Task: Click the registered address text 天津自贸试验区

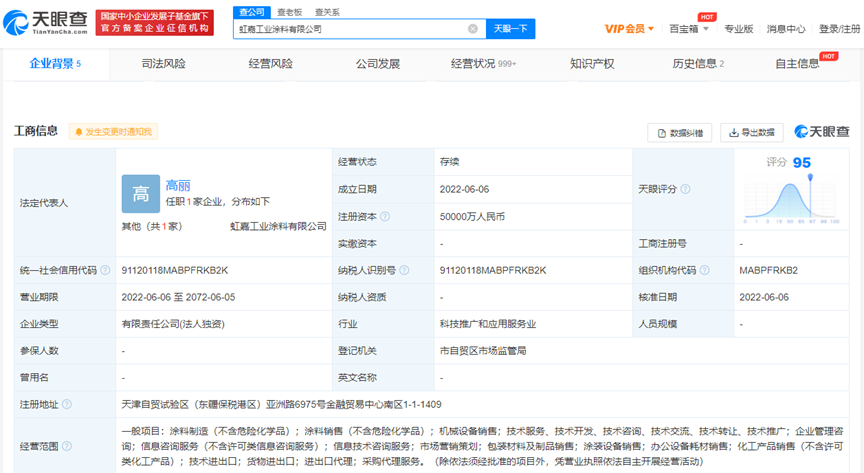Action: pyautogui.click(x=282, y=404)
